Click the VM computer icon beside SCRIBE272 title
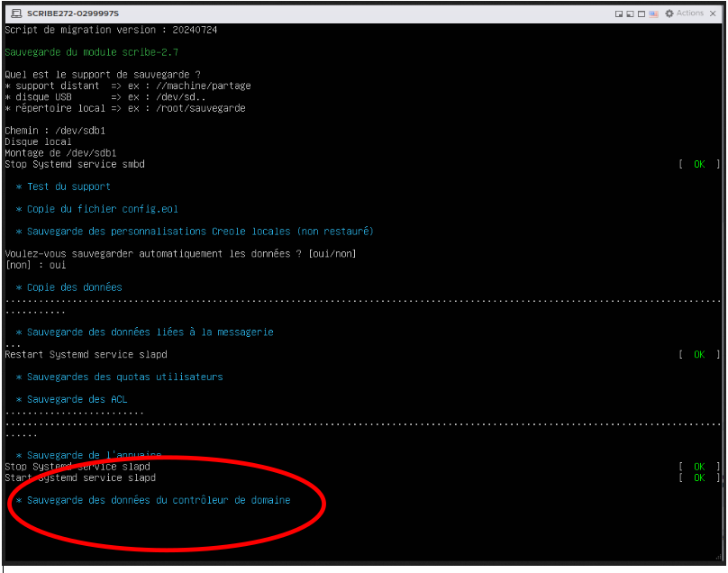Screen dimensions: 728x573 click(15, 14)
